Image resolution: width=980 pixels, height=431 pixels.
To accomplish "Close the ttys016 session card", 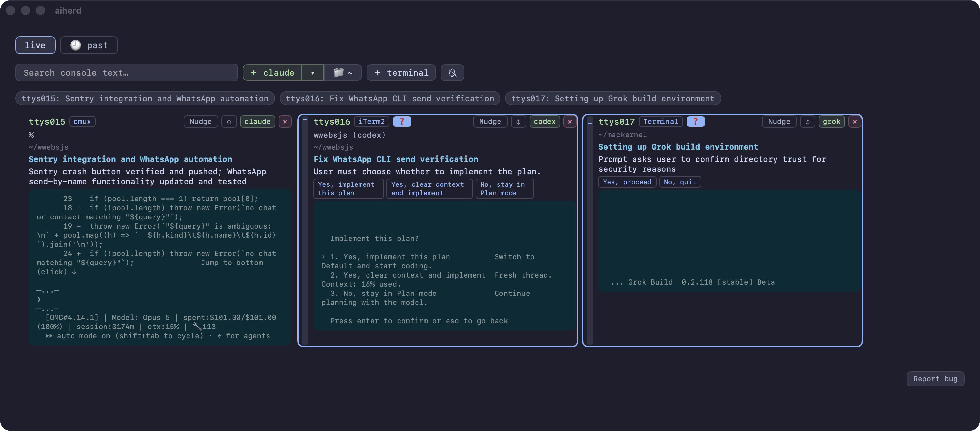I will pyautogui.click(x=569, y=122).
